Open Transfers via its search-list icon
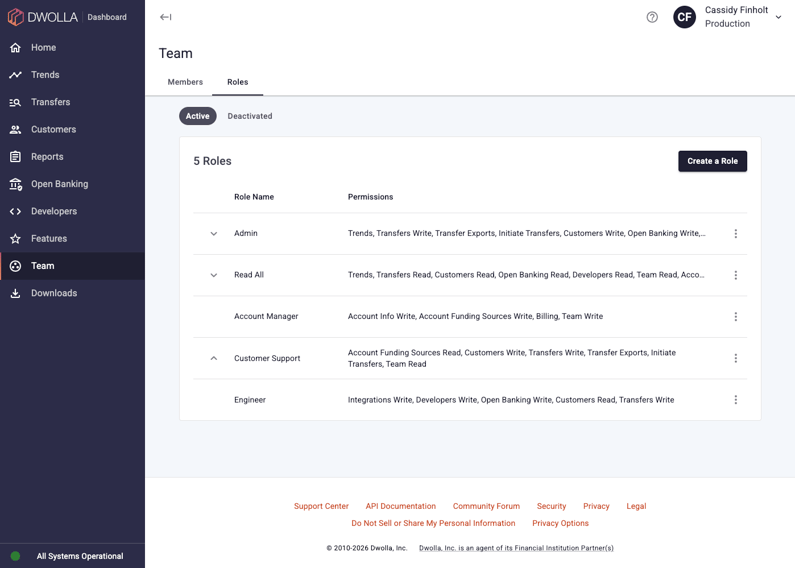Screen dimensions: 795x568 coord(15,102)
